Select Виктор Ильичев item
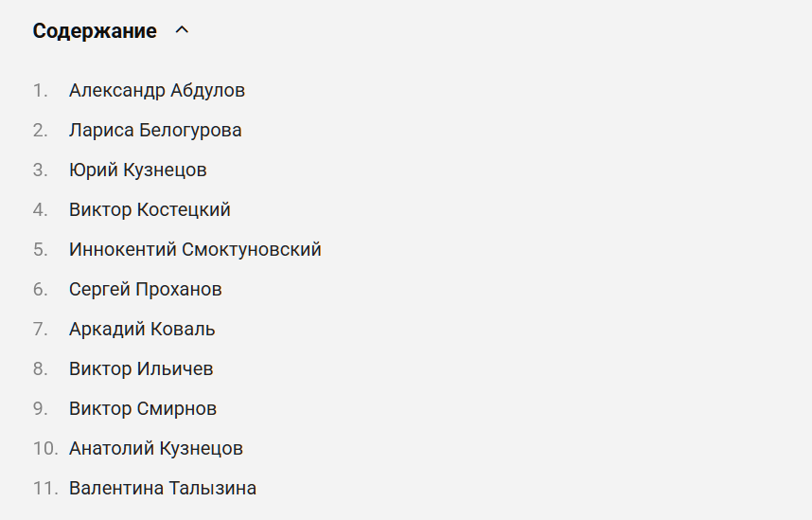This screenshot has height=520, width=812. pyautogui.click(x=141, y=369)
